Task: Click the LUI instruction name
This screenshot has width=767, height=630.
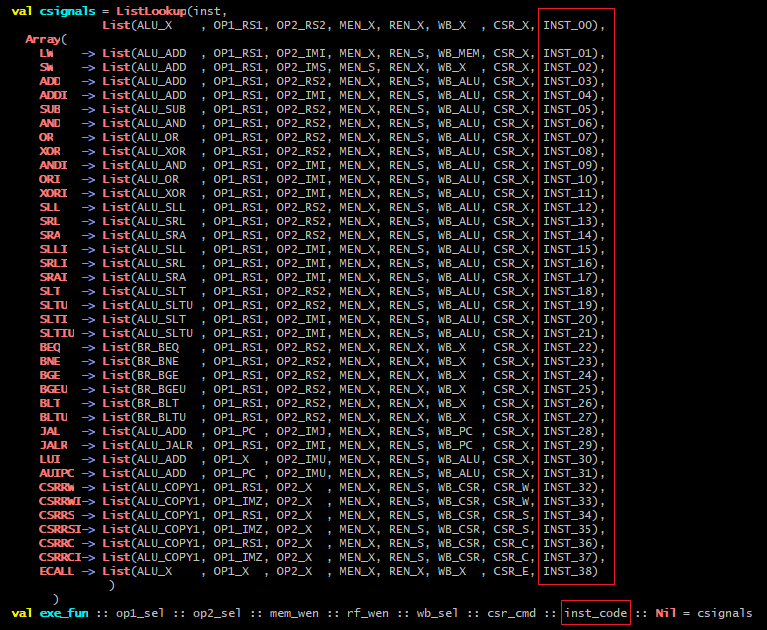Action: pos(50,459)
